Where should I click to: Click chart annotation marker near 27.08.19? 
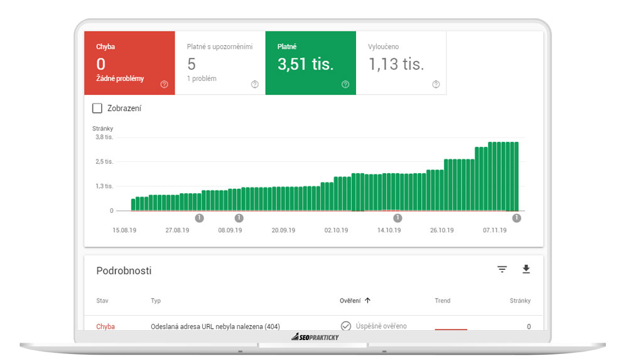[x=200, y=218]
